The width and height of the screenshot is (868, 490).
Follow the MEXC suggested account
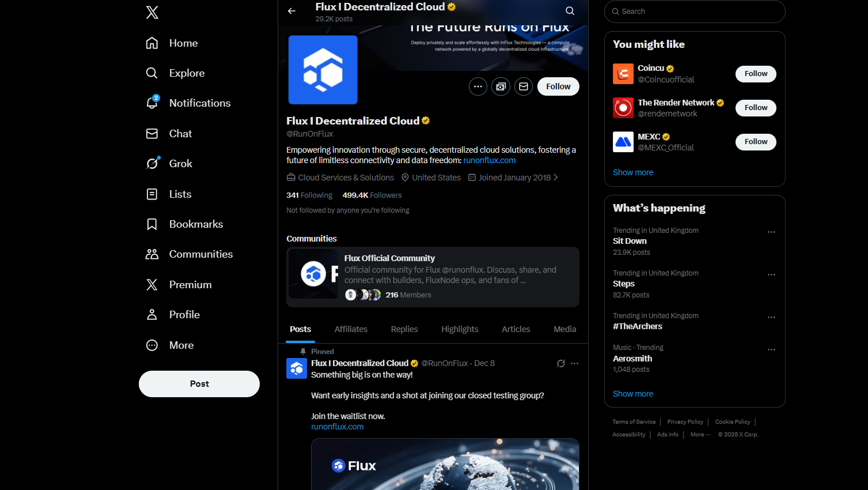pyautogui.click(x=755, y=142)
